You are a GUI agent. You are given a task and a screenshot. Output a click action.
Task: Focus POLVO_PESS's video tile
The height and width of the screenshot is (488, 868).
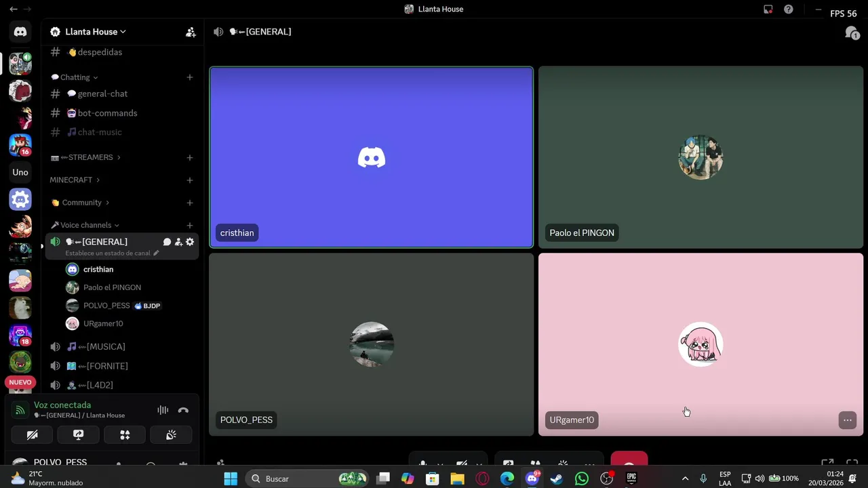tap(372, 344)
